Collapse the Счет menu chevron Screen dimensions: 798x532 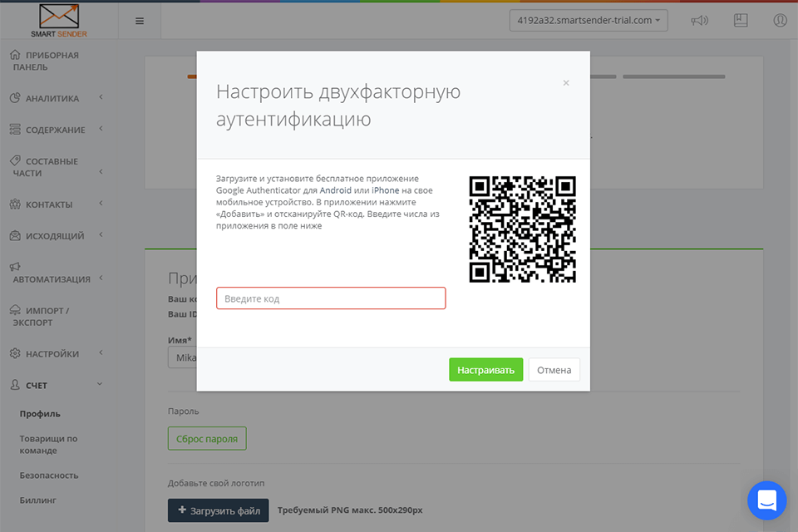[100, 384]
